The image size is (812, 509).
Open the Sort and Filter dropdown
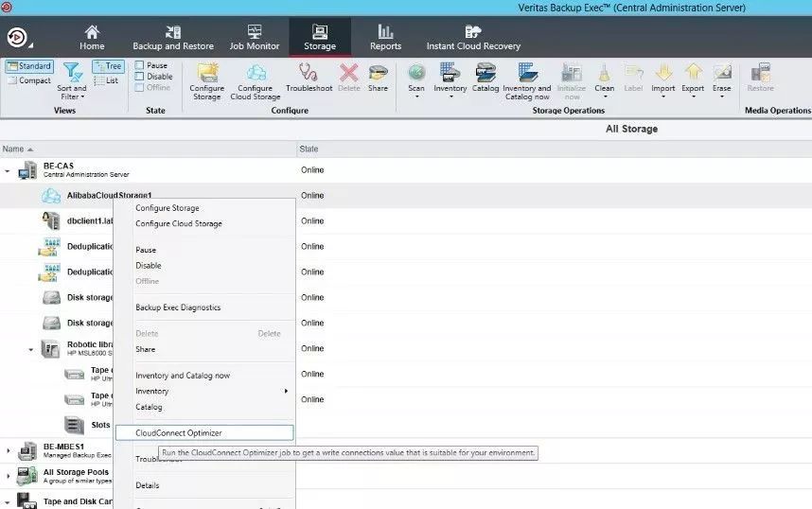coord(72,80)
